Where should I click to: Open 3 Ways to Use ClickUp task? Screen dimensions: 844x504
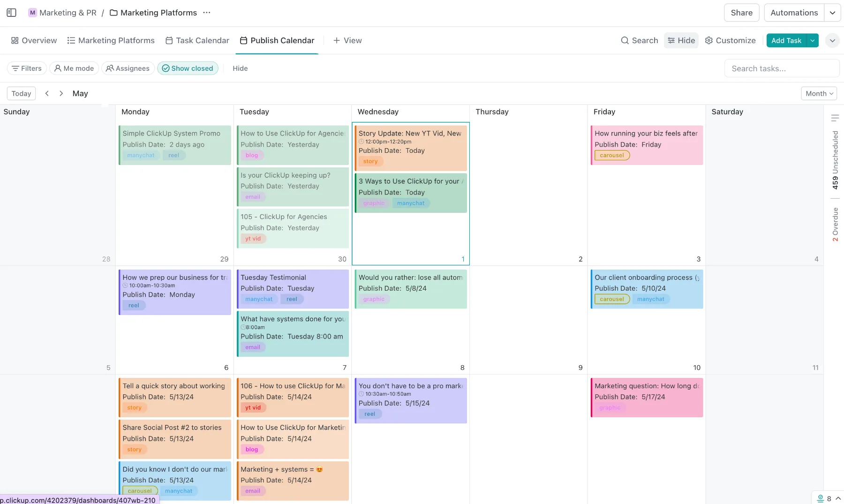[x=411, y=193]
